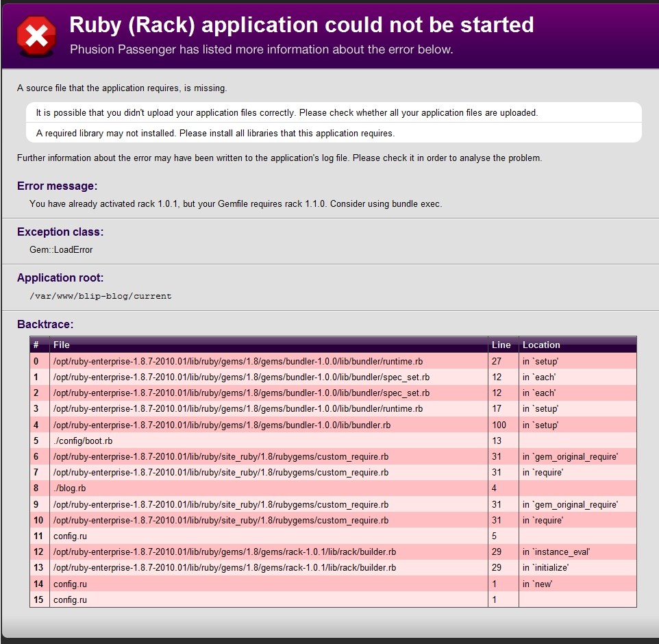The height and width of the screenshot is (644, 659).
Task: Click the 'config.ru' file entry in row 14
Action: point(70,584)
